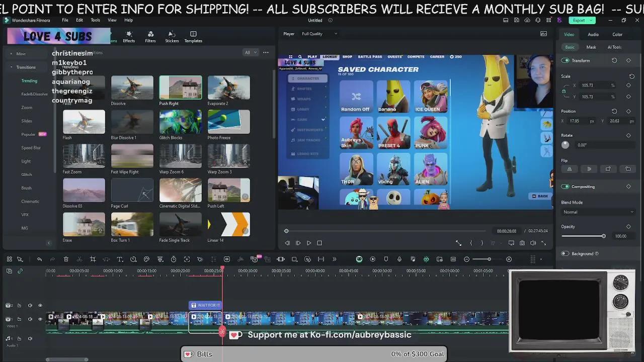
Task: Zoom out timeline with the minus icon
Action: pos(466,259)
